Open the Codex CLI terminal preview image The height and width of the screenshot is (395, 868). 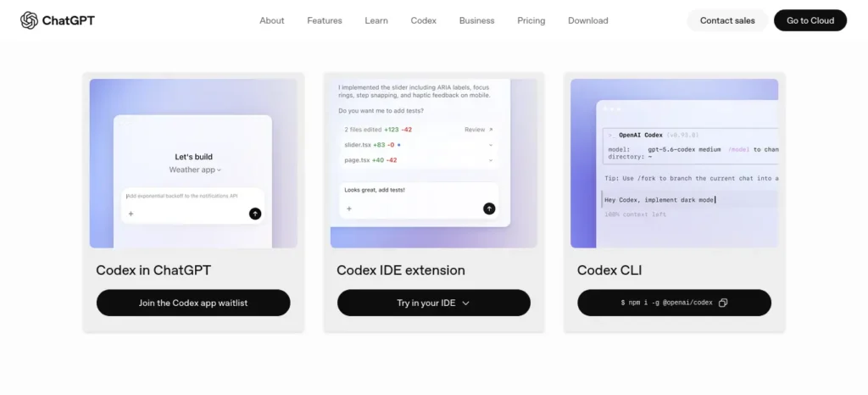pos(674,164)
